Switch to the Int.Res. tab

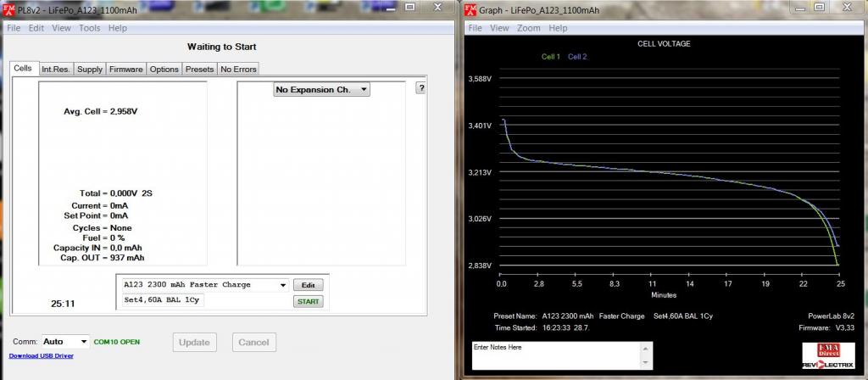coord(55,69)
